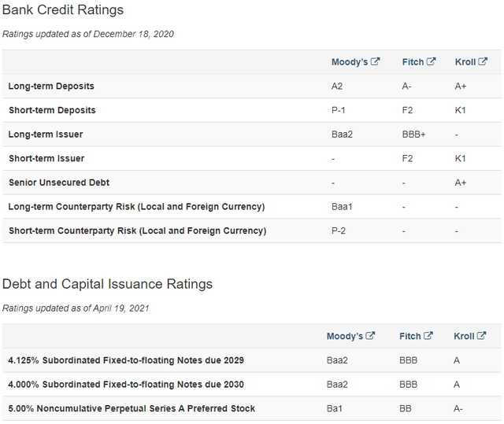
Task: Open Fitch link in Bank Credit Ratings header
Action: 412,62
